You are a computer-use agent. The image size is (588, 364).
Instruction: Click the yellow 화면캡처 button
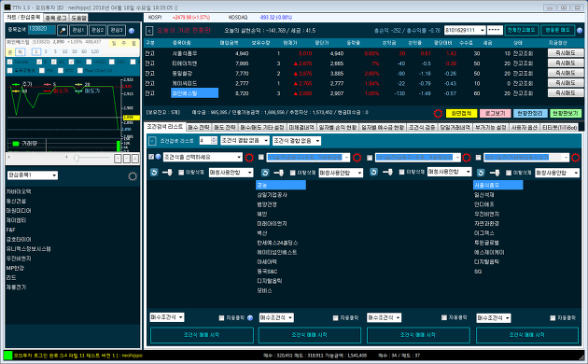click(x=461, y=113)
